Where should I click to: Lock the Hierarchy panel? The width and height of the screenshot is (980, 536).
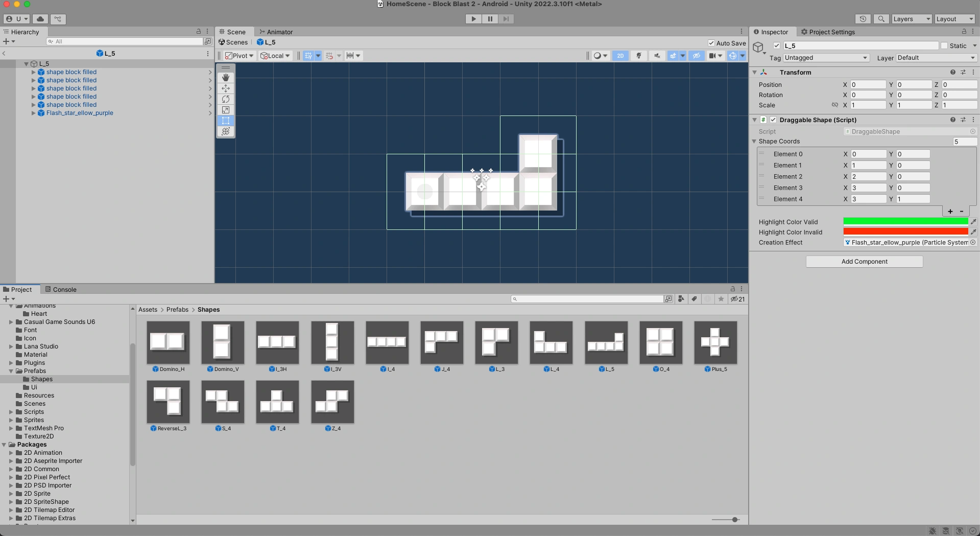tap(199, 32)
